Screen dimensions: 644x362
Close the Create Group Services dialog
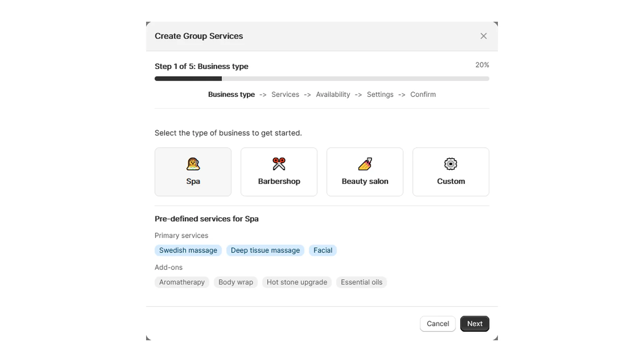[483, 36]
